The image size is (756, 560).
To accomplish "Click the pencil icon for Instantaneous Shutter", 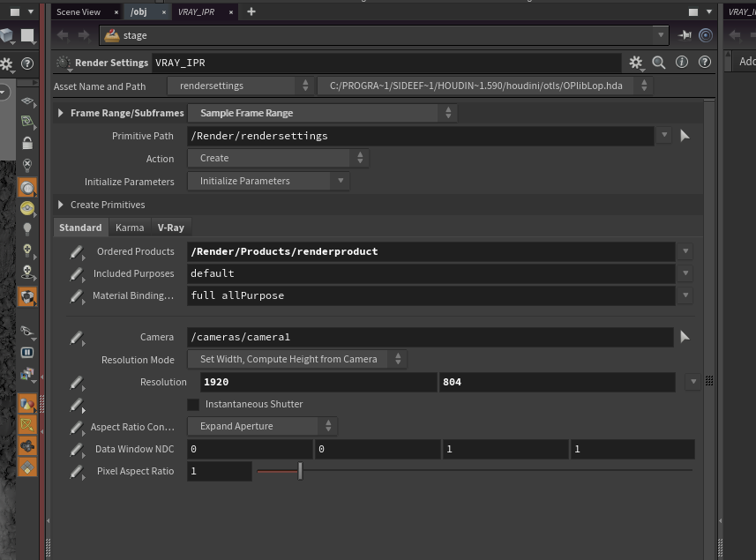I will coord(77,406).
